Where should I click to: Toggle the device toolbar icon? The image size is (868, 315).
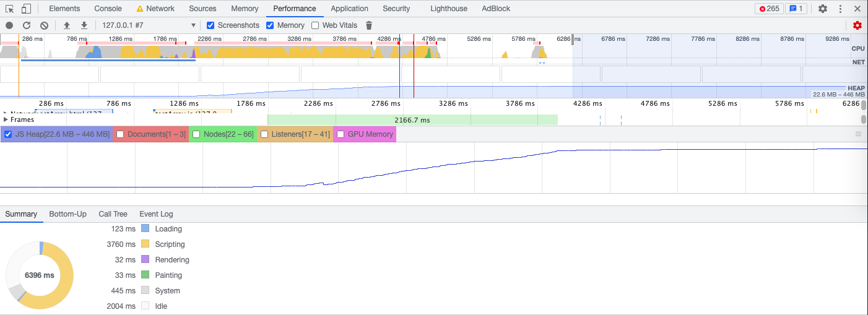(26, 9)
